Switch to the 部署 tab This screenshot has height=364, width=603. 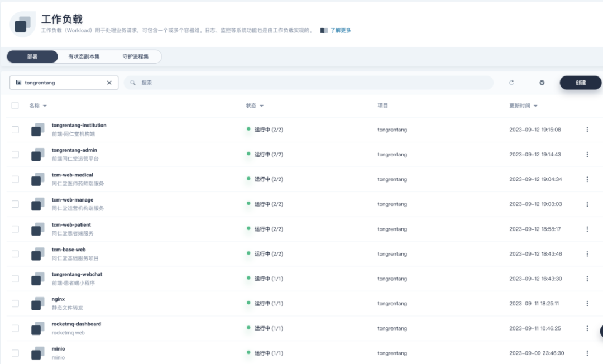tap(32, 56)
